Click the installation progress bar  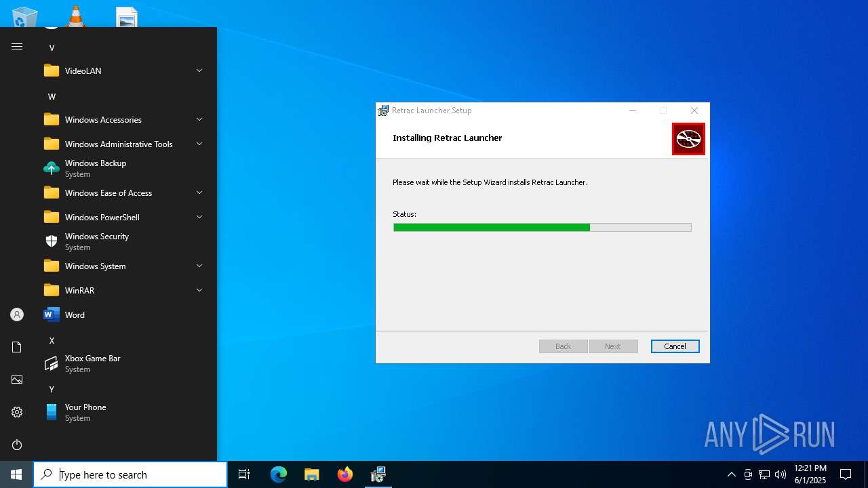542,228
